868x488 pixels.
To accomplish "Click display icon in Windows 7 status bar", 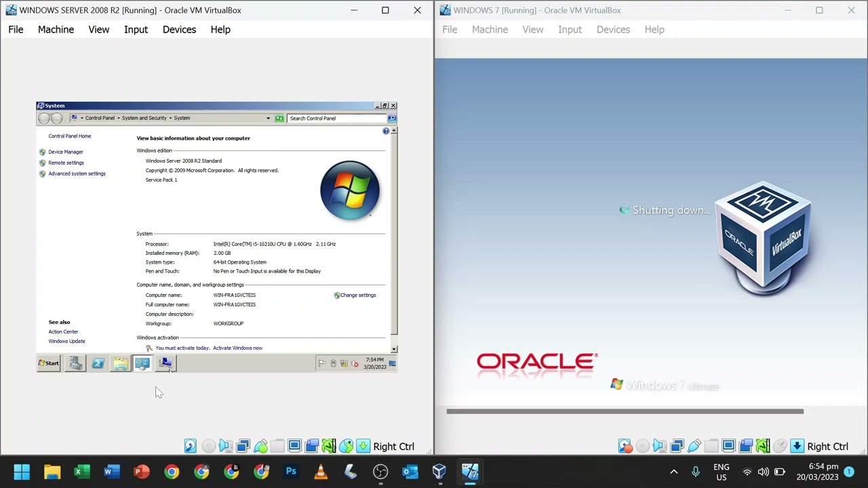I will pyautogui.click(x=728, y=446).
